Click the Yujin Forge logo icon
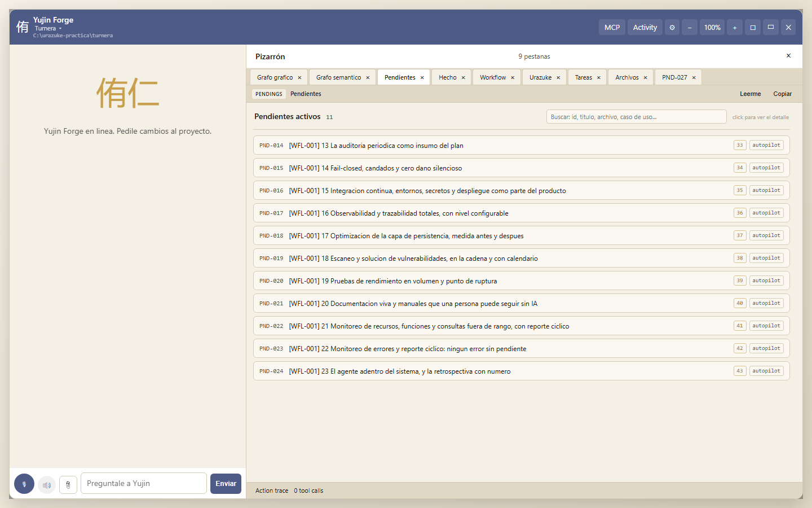The width and height of the screenshot is (812, 508). (23, 27)
